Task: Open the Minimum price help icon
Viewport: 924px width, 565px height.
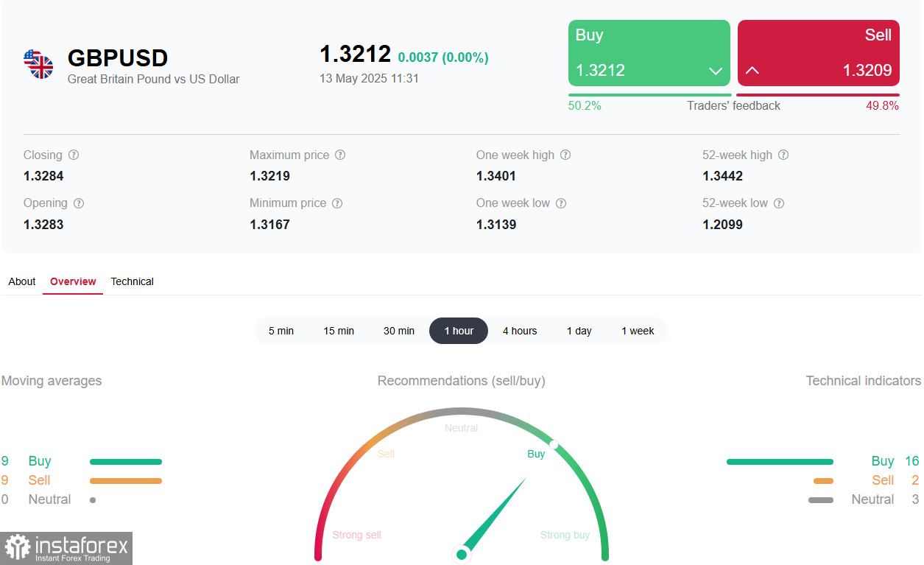Action: (337, 203)
